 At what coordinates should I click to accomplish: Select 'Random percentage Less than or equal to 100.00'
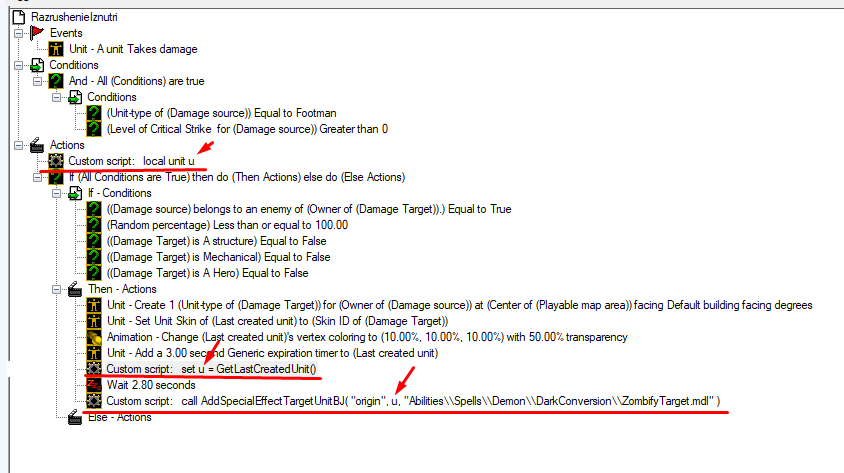227,225
